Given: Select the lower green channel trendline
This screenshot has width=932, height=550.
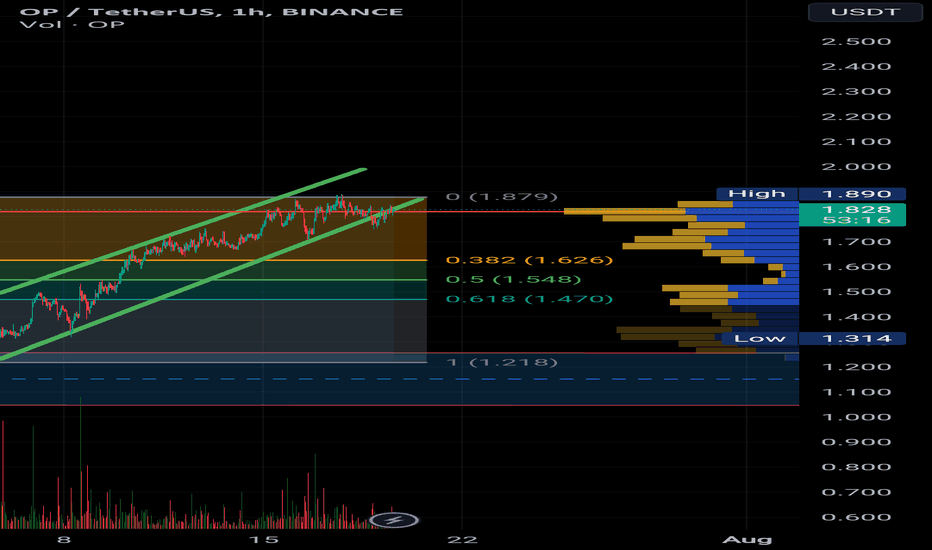Looking at the screenshot, I should (213, 279).
